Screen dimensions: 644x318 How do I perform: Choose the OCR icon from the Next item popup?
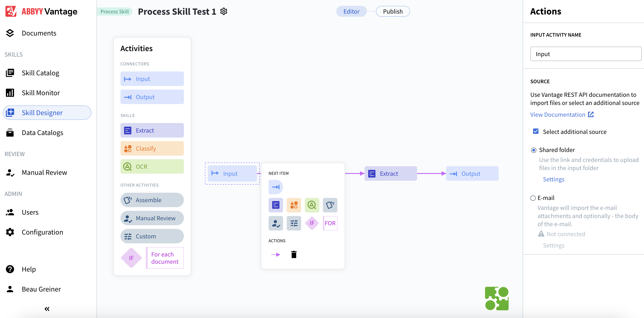[312, 205]
